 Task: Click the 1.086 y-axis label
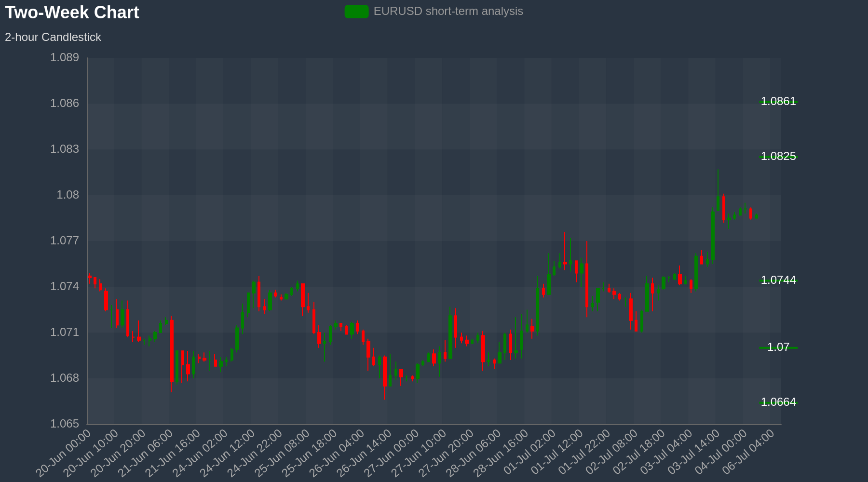65,103
